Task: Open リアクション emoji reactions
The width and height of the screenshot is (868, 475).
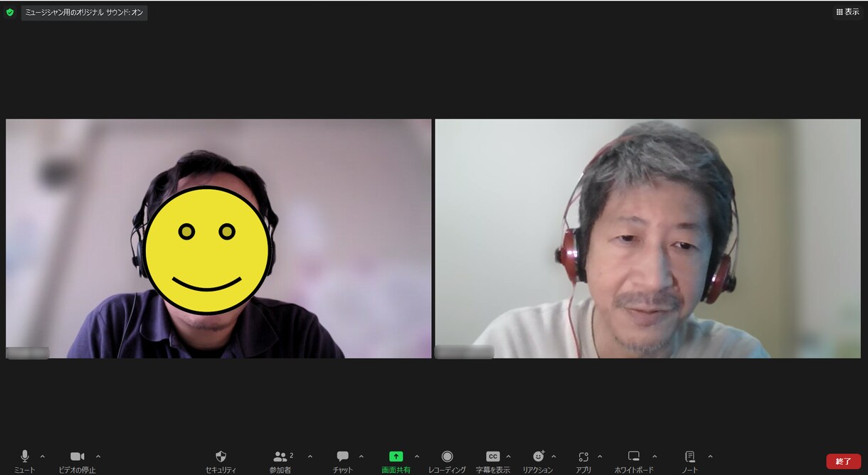Action: pos(538,461)
